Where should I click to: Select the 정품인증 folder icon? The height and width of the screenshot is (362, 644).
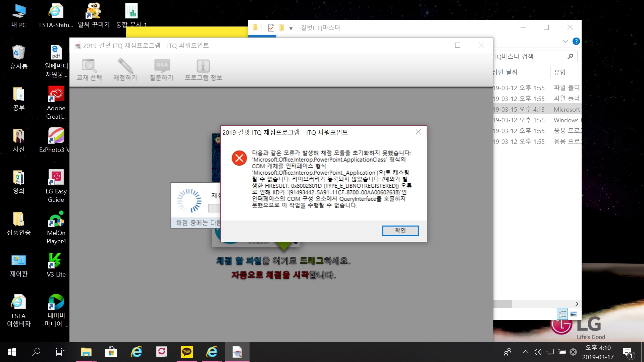tap(19, 223)
